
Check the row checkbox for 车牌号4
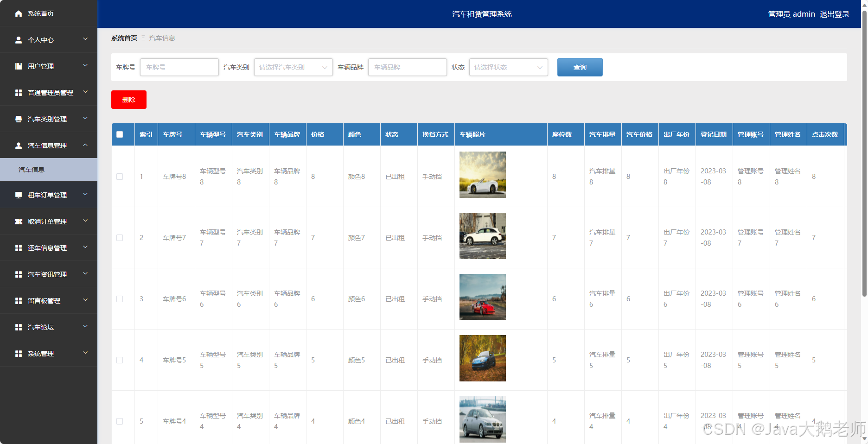tap(120, 421)
